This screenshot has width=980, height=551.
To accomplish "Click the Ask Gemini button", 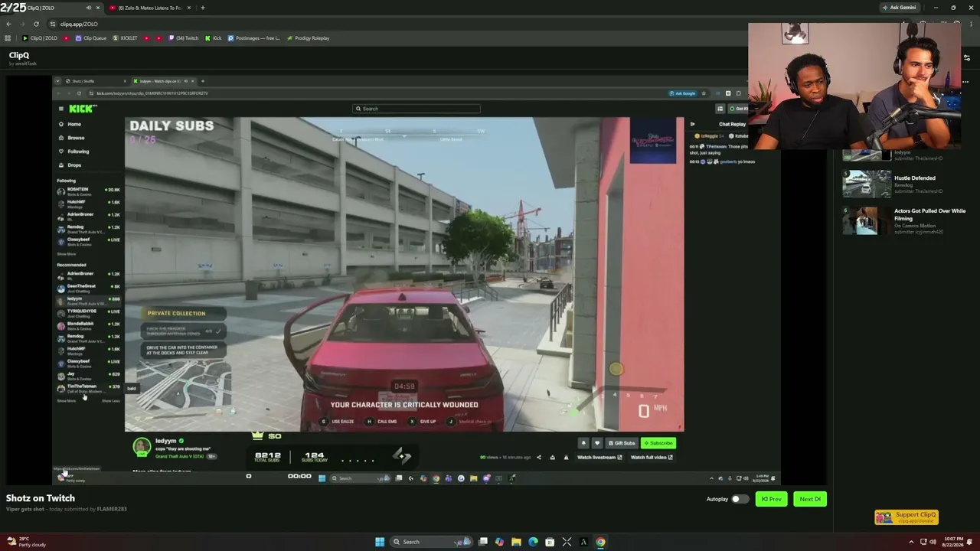I will [900, 8].
